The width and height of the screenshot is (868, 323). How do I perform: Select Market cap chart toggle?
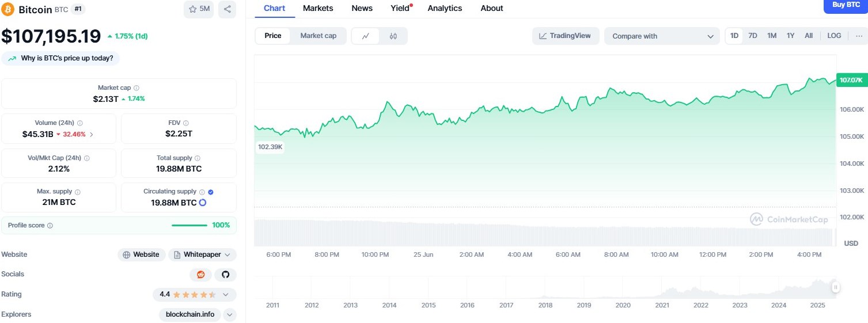tap(318, 36)
